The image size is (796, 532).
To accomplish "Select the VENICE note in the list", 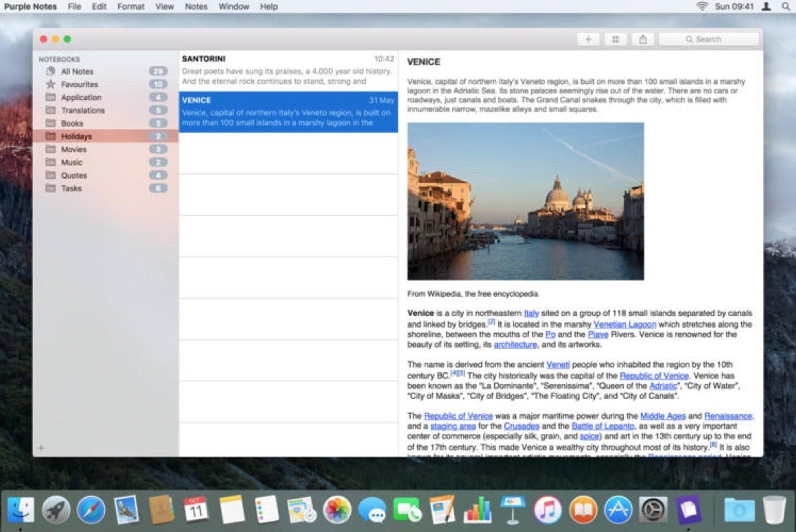I will pos(288,112).
